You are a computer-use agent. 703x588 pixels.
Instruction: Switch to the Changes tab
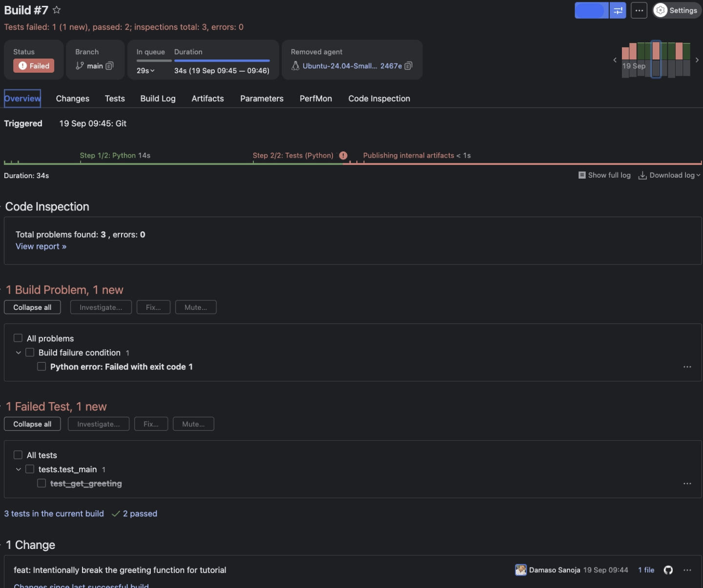(73, 99)
